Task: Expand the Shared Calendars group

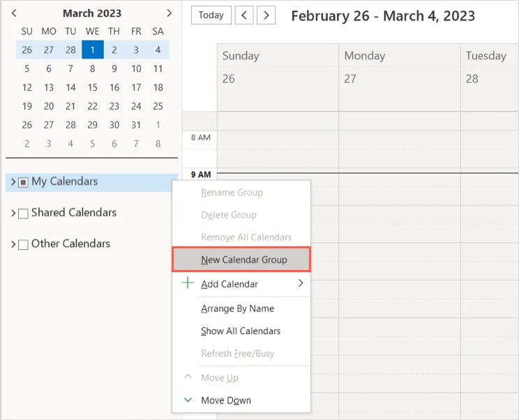Action: click(x=13, y=213)
